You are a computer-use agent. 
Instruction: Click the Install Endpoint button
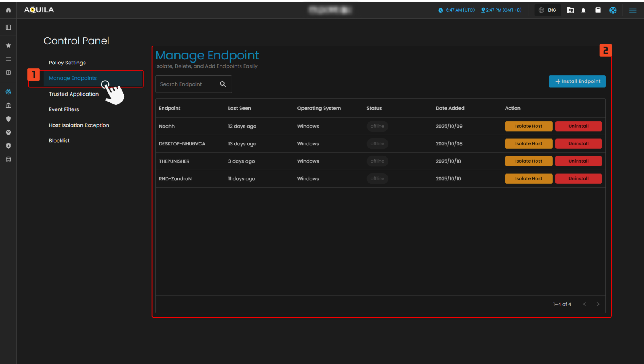point(577,81)
